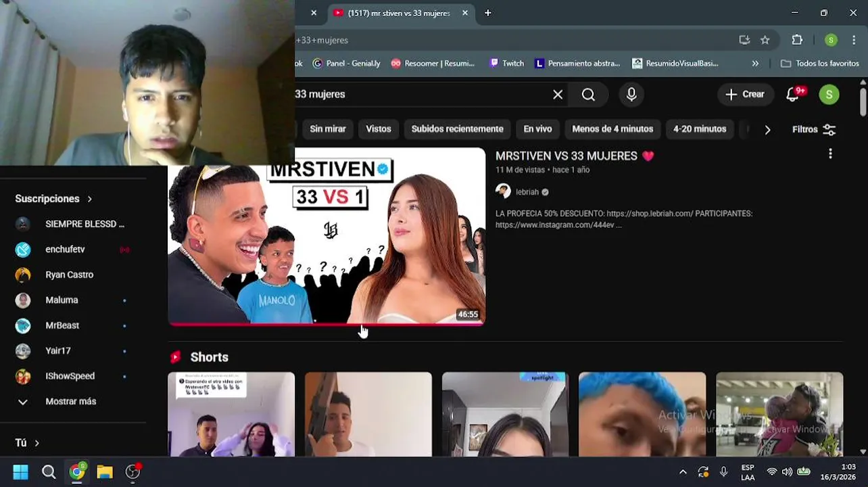Open the account avatar menu in YouTube
This screenshot has height=487, width=868.
829,95
